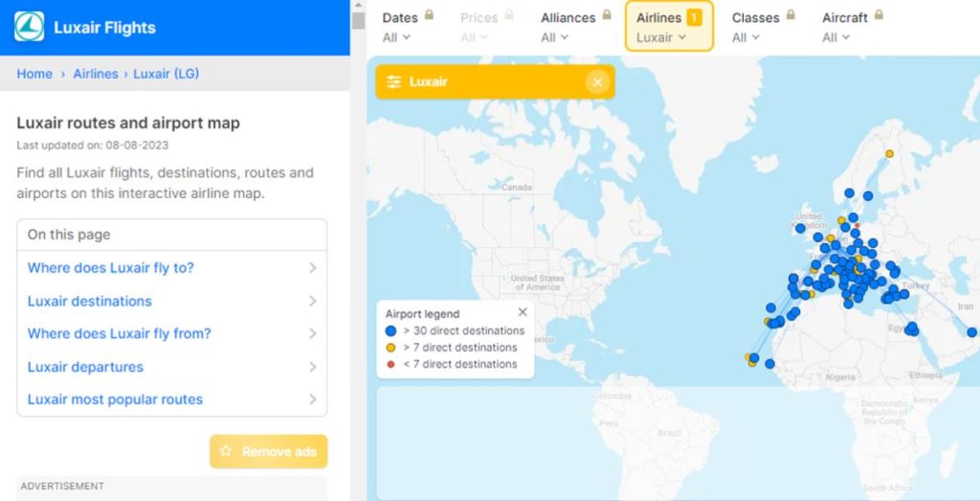Open the Airlines Luxair dropdown
Screen dimensions: 980x501
point(661,37)
